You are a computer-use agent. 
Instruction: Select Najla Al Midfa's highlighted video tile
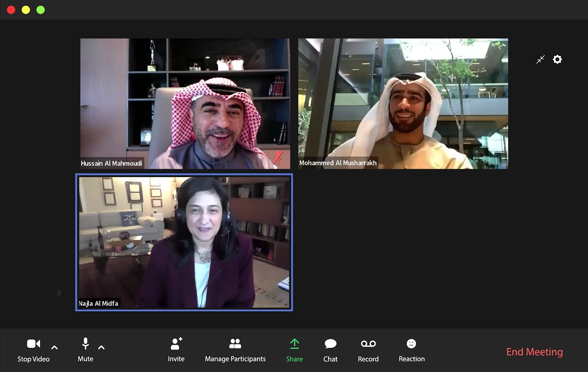coord(184,242)
